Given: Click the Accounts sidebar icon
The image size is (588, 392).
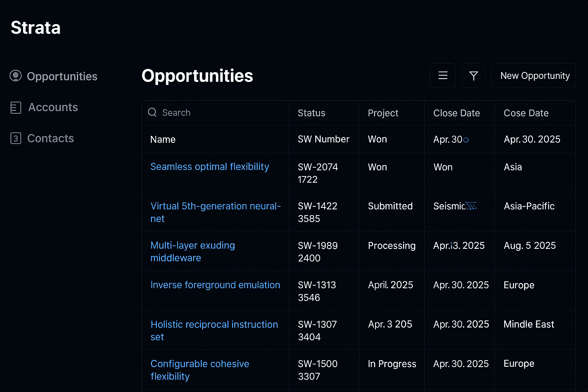Looking at the screenshot, I should pos(15,108).
